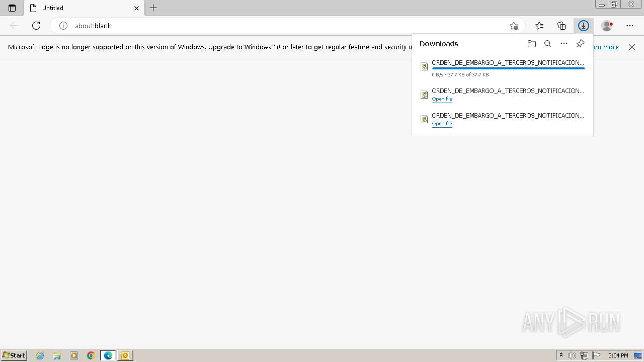
Task: Open Action Center flag icon
Action: click(596, 355)
